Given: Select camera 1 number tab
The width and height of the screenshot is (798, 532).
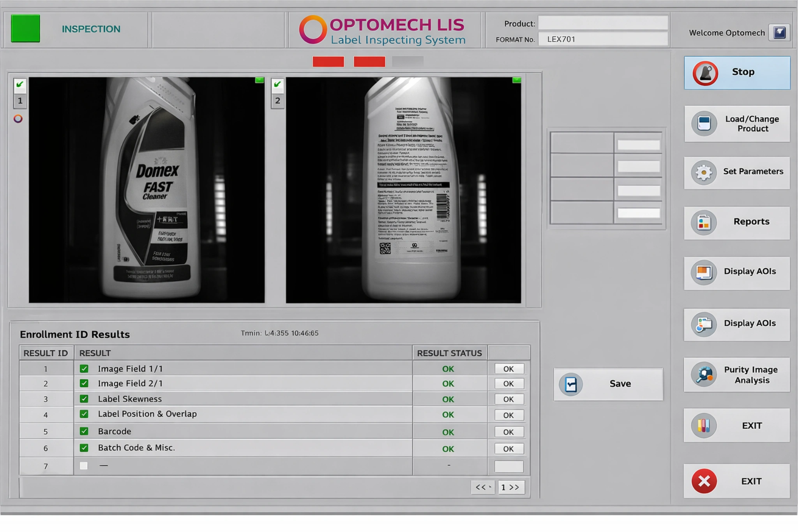Looking at the screenshot, I should [x=20, y=101].
